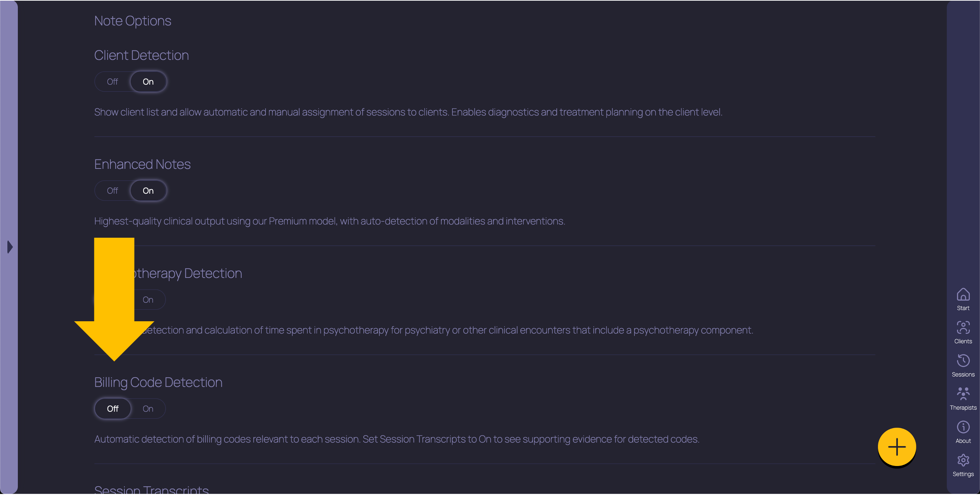Open the Start home icon
The image size is (980, 495).
(963, 294)
